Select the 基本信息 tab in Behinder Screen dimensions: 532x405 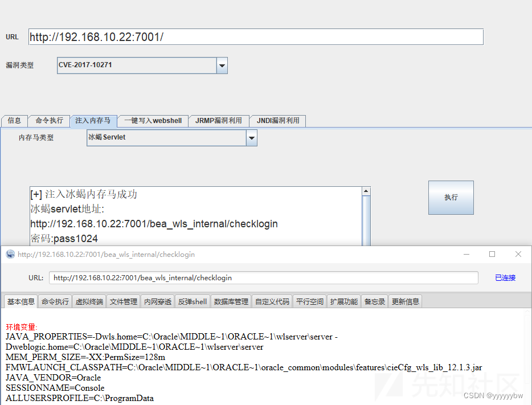click(x=21, y=301)
